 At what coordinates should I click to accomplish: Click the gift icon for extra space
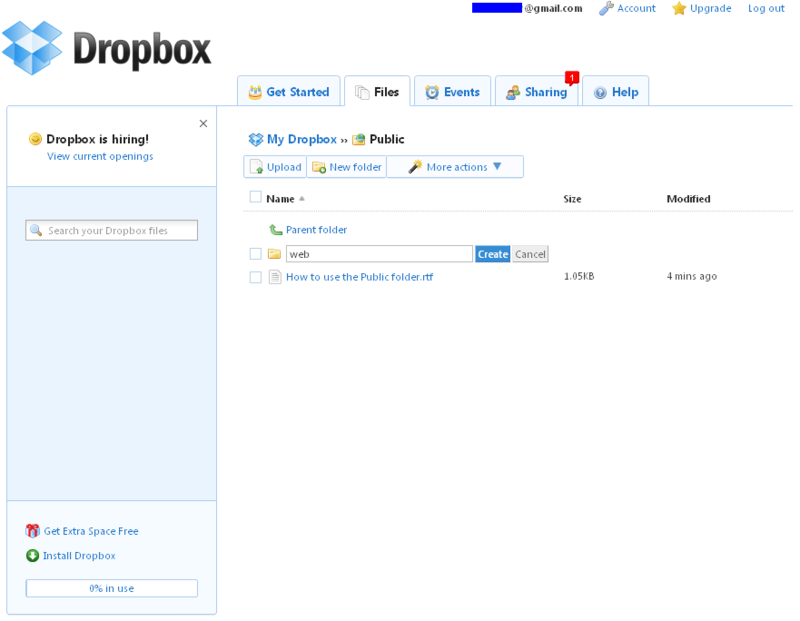32,531
